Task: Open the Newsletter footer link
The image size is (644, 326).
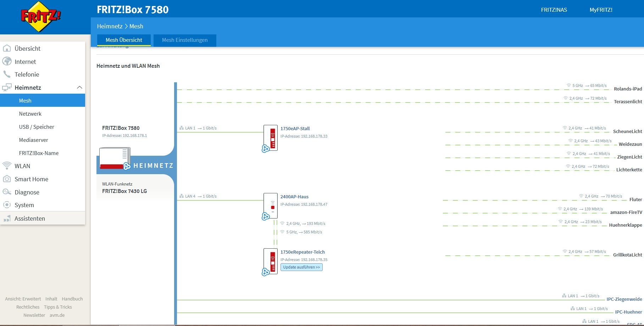Action: 34,315
